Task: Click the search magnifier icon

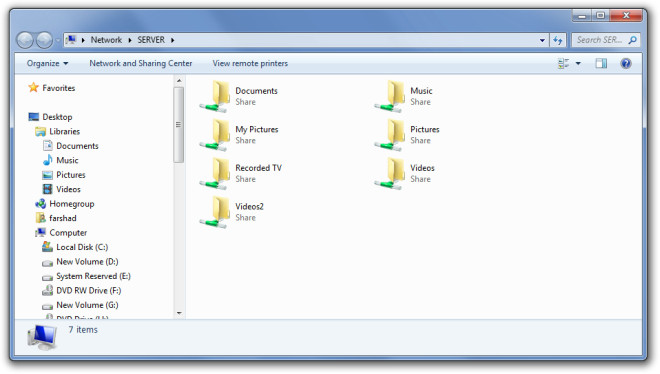Action: coord(632,40)
